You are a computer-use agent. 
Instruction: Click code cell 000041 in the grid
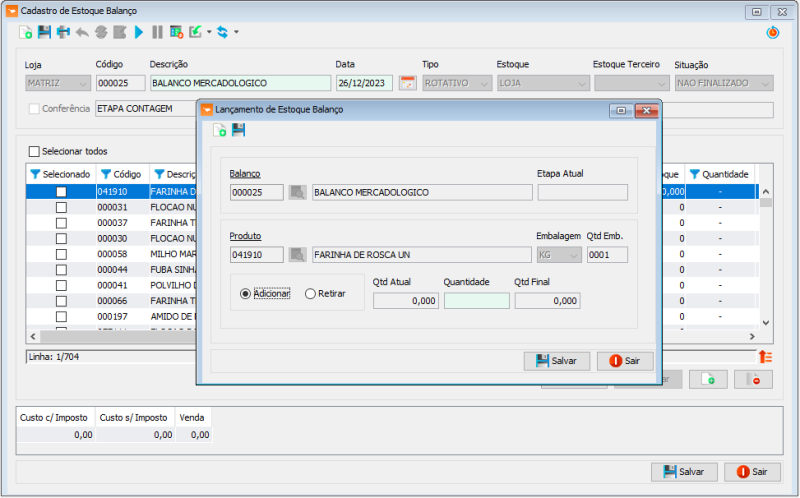click(122, 285)
